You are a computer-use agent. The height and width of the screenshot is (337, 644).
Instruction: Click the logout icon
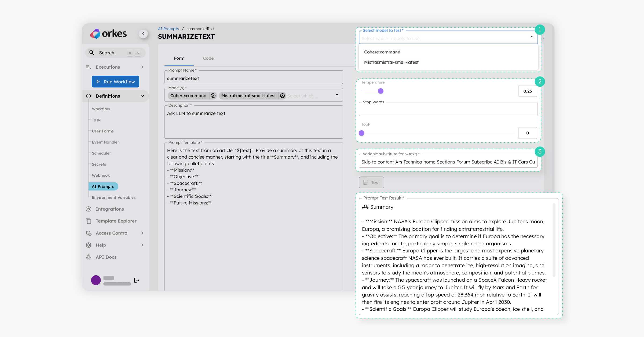coord(137,280)
